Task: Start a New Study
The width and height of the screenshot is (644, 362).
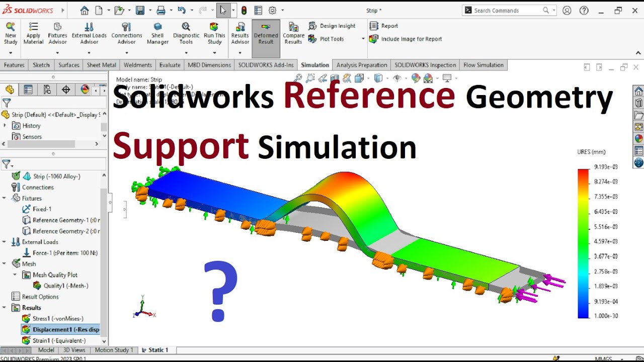Action: [x=11, y=33]
